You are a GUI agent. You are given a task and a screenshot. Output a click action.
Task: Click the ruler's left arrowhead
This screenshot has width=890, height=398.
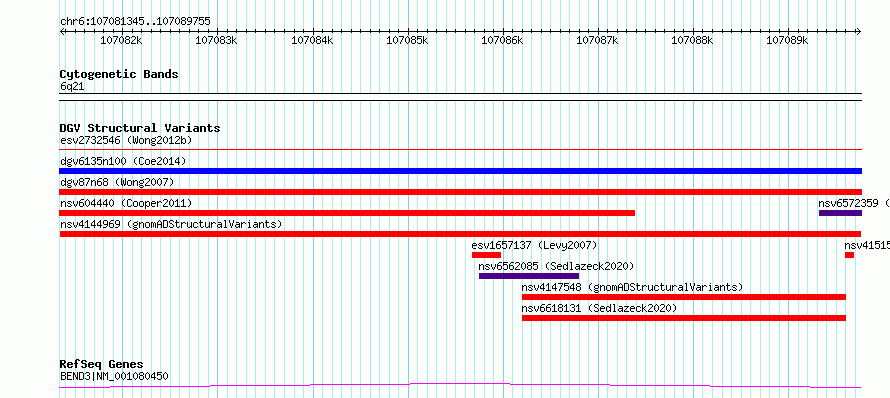(x=62, y=31)
